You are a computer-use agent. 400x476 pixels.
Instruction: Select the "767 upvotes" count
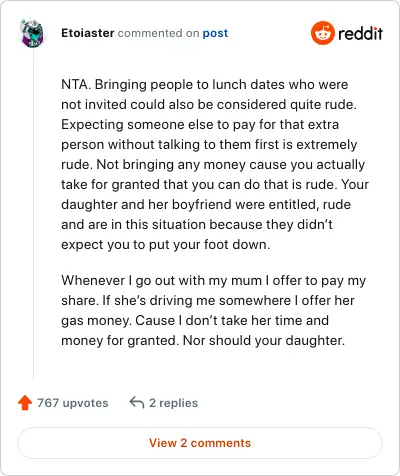tap(73, 403)
